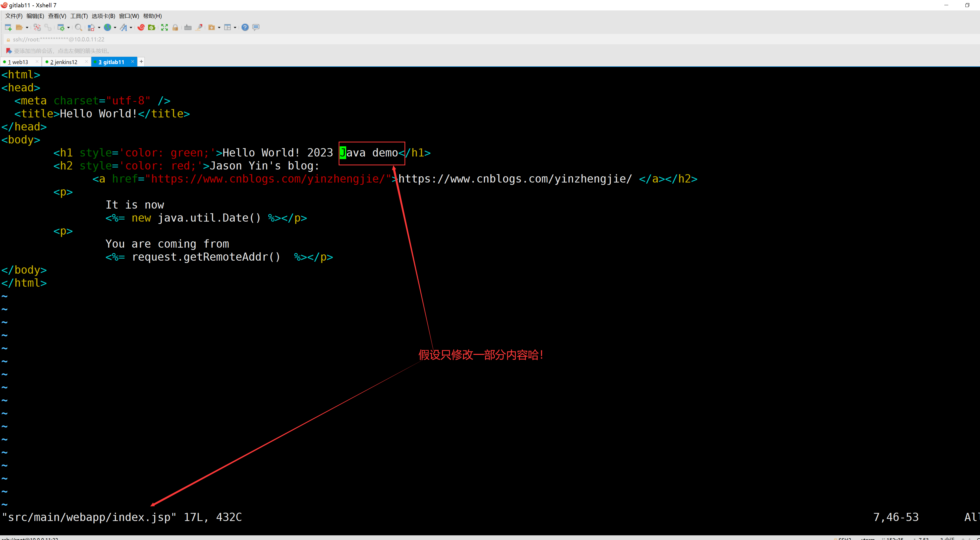980x540 pixels.
Task: Click the Find magnifier icon
Action: [78, 27]
